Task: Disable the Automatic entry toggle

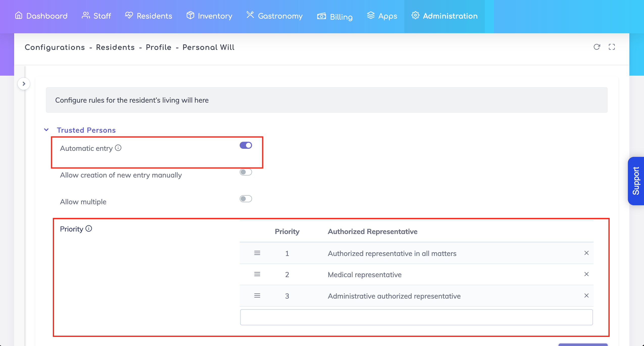Action: tap(246, 145)
